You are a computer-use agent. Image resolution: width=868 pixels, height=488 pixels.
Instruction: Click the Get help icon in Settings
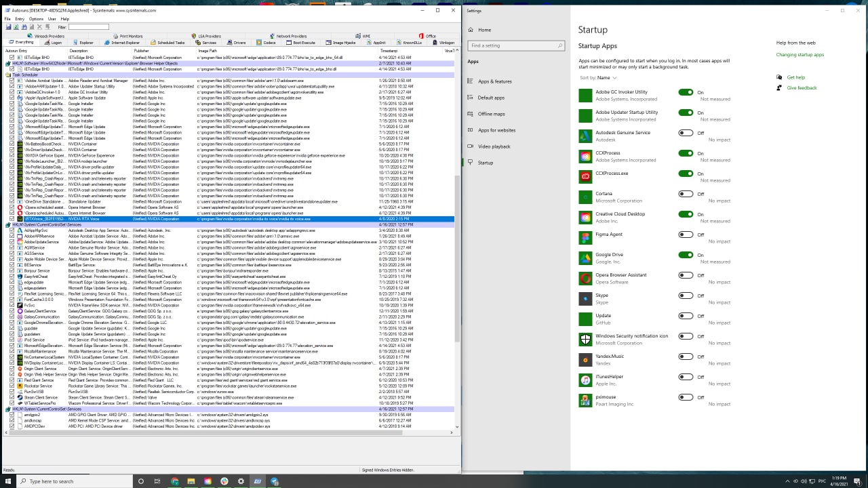click(x=780, y=77)
